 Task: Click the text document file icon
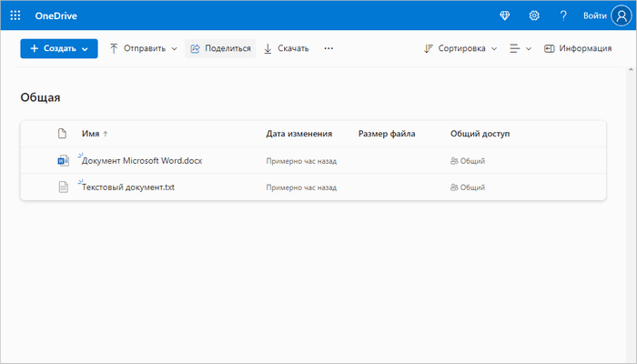pos(63,187)
